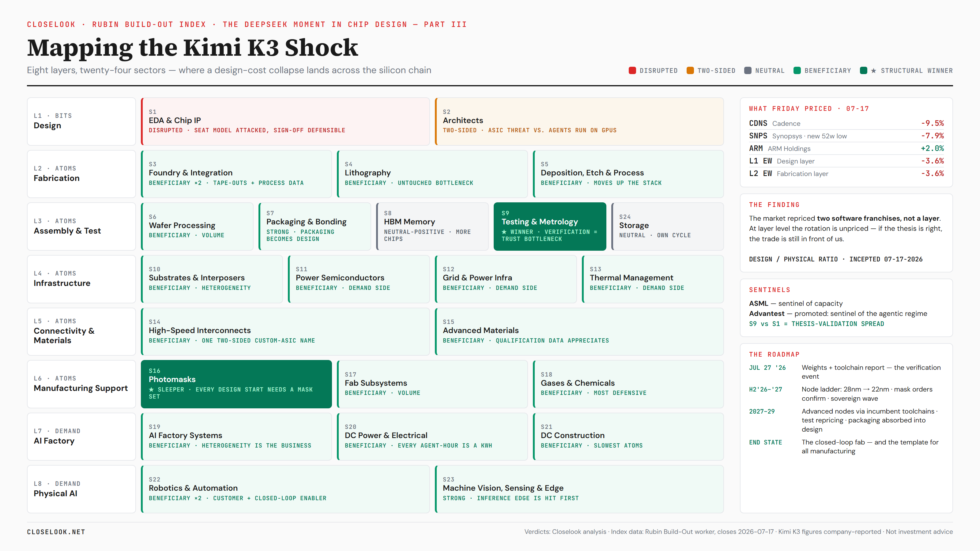Click the S15 Advanced Materials card
980x551 pixels.
(x=579, y=332)
